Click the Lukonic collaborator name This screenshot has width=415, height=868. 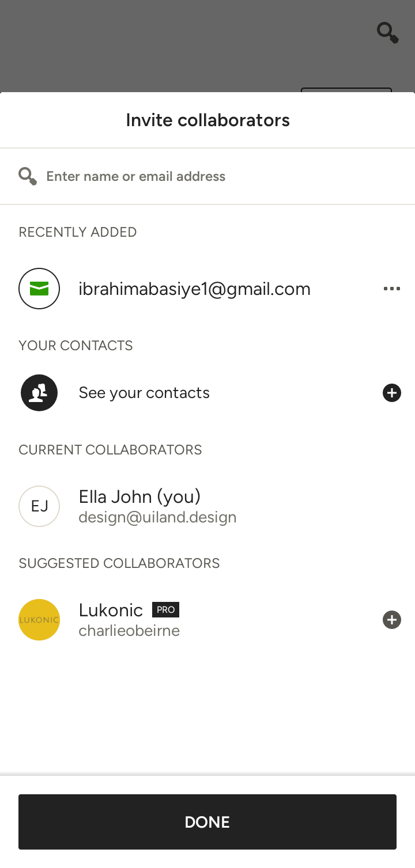click(111, 610)
